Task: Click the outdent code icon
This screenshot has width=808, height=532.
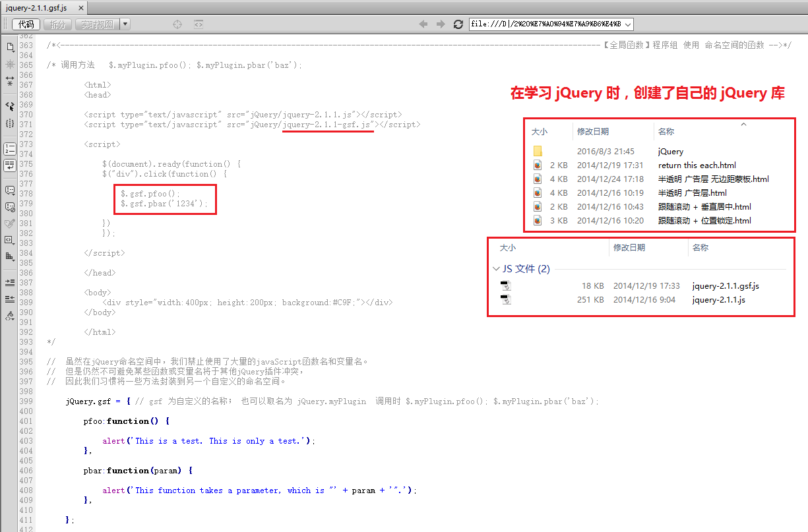Action: pyautogui.click(x=10, y=299)
